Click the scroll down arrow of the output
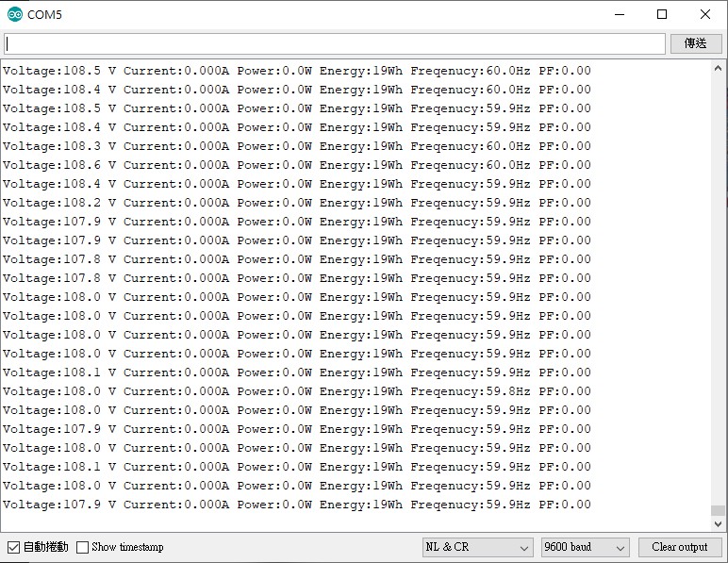728x563 pixels. point(719,523)
